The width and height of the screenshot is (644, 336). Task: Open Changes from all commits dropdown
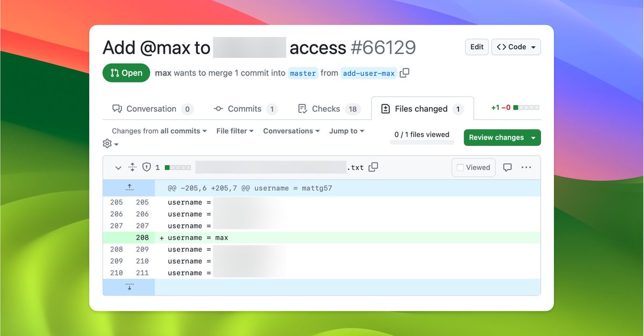[x=159, y=131]
